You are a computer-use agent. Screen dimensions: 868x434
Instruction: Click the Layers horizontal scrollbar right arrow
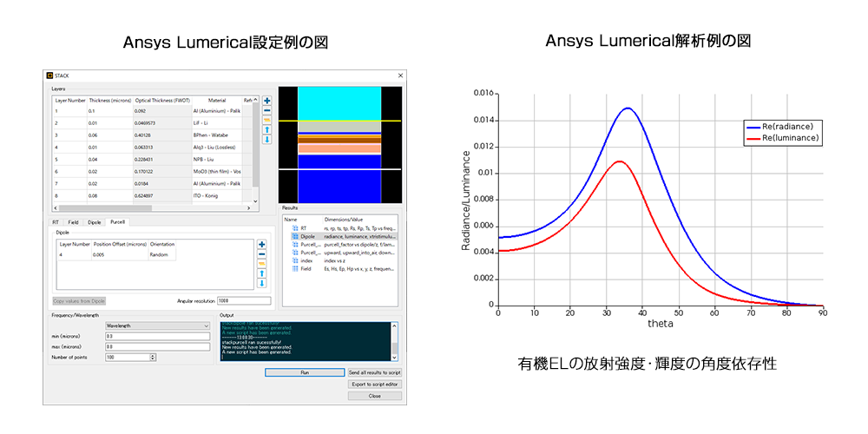click(x=248, y=207)
